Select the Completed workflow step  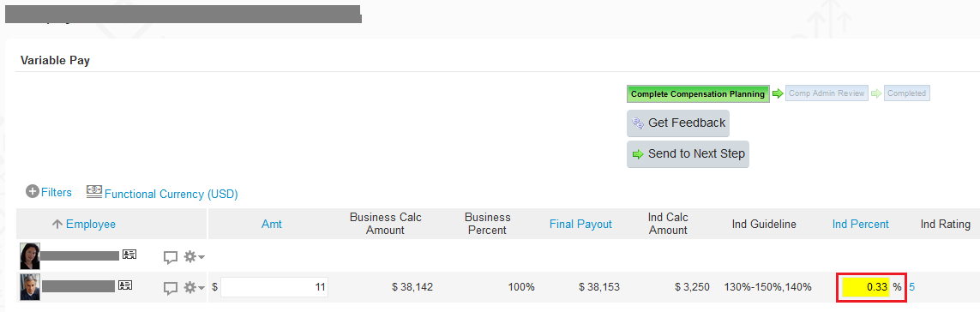click(x=907, y=93)
